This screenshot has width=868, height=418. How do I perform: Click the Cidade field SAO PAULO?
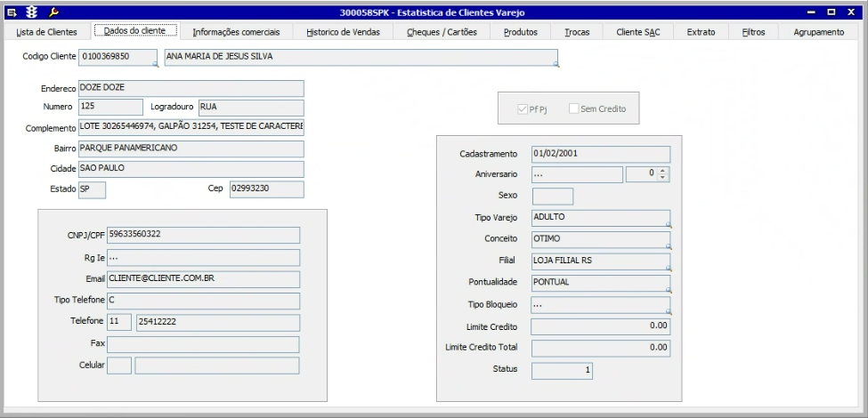[191, 169]
